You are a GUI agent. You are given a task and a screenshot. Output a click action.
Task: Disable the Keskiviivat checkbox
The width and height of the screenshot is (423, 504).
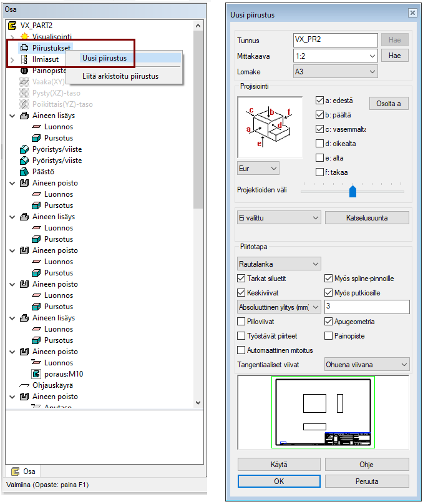coord(241,292)
